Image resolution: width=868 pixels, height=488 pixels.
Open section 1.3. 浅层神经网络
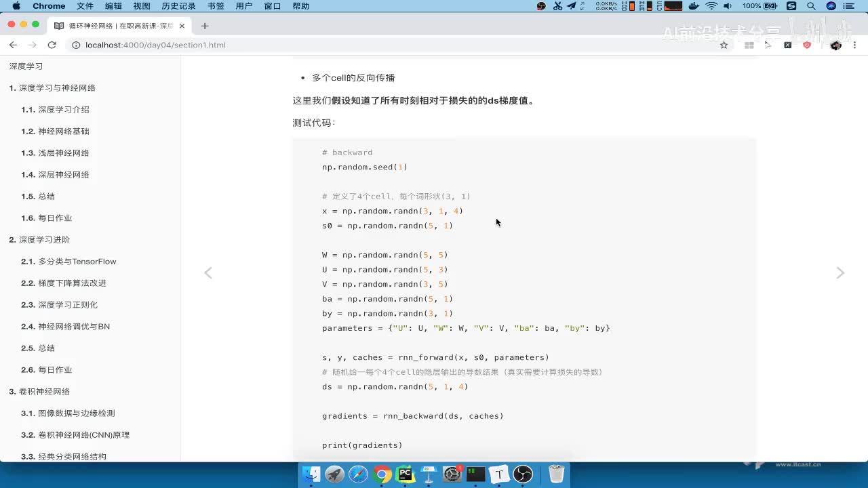click(x=55, y=153)
